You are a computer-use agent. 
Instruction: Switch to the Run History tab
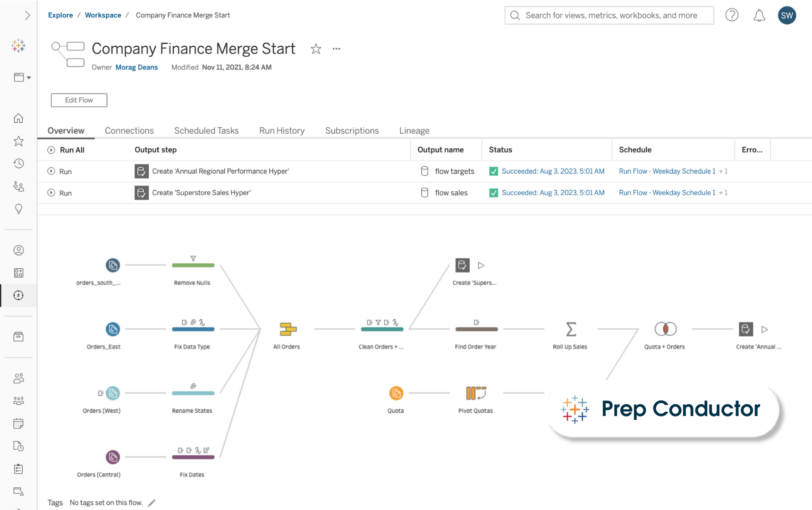tap(282, 130)
